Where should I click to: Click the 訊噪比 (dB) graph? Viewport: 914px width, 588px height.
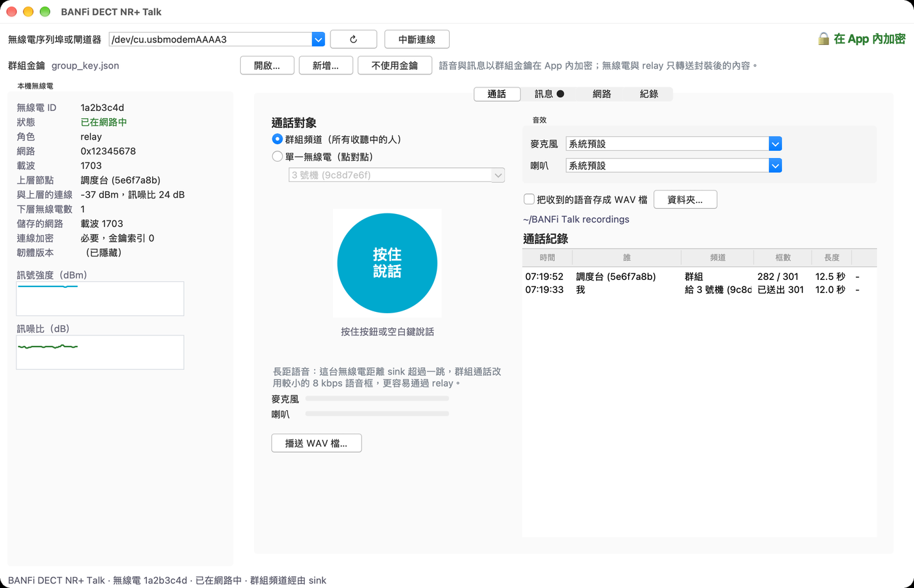click(100, 352)
